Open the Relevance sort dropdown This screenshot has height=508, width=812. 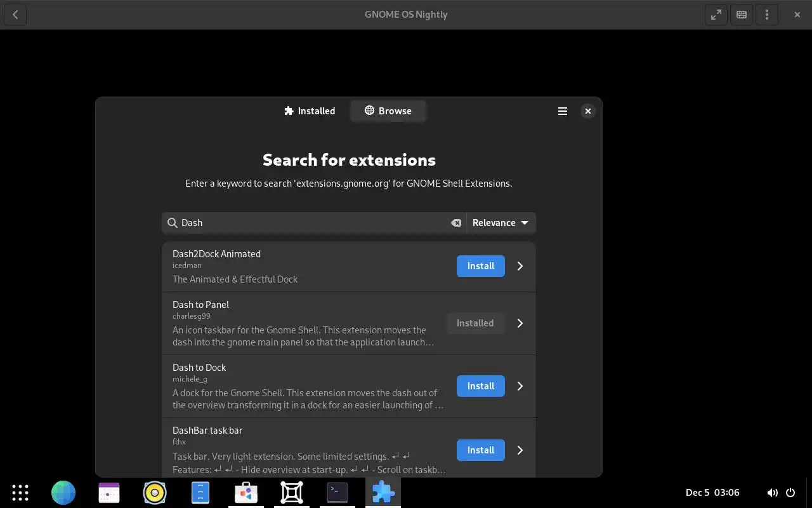point(501,223)
